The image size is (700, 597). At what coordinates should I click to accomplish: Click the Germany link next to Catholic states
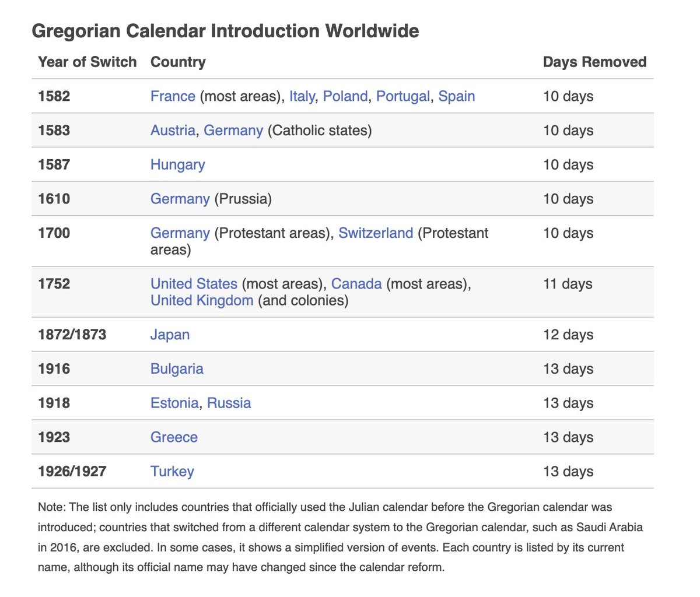click(x=233, y=131)
